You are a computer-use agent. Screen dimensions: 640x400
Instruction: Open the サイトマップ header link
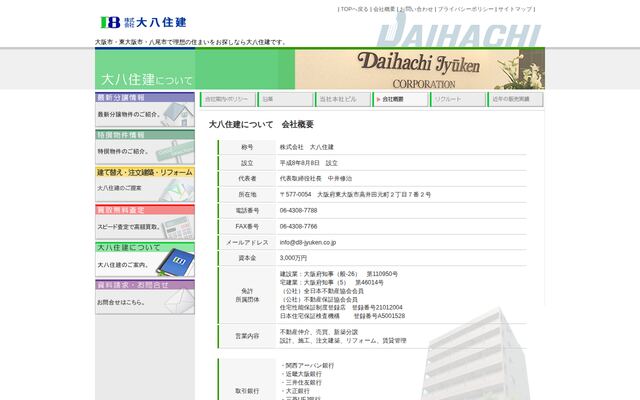point(515,9)
